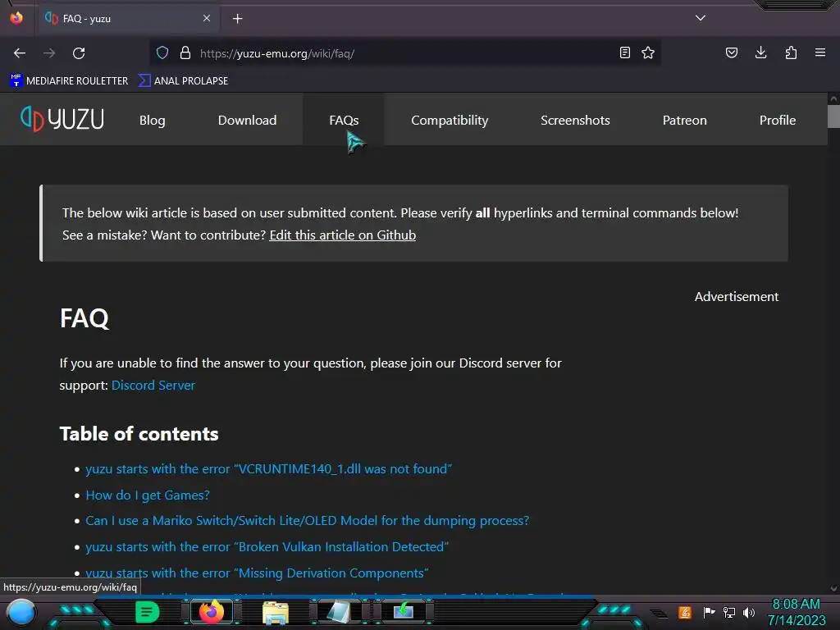This screenshot has height=630, width=840.
Task: Open the tracking protection shield icon
Action: [162, 53]
